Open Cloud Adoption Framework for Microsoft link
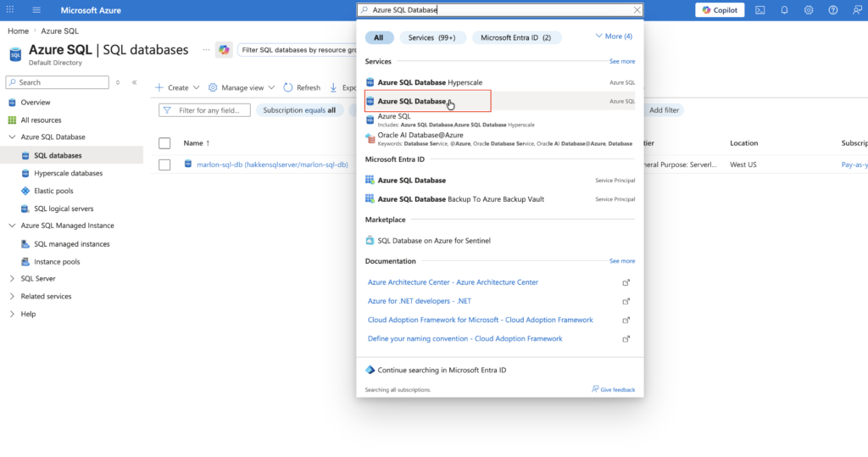 (480, 320)
